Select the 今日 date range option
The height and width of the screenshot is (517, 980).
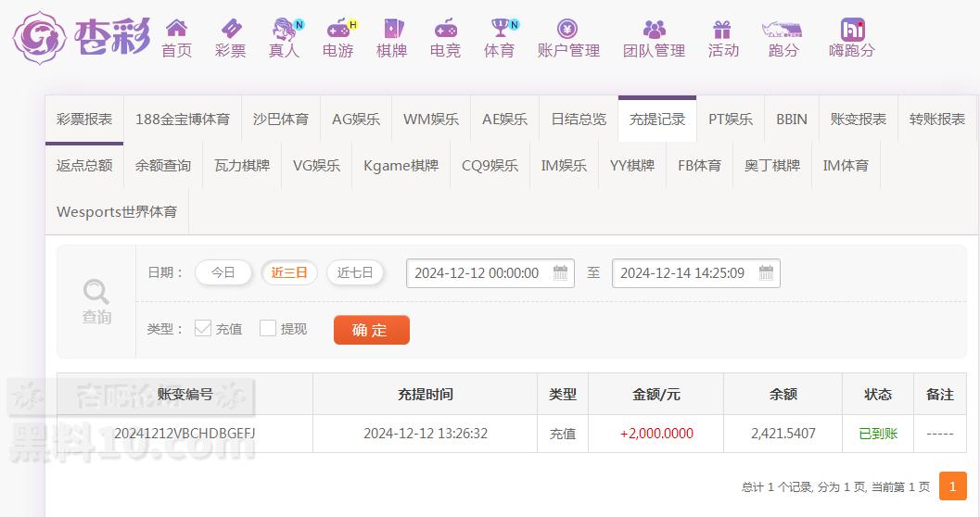[x=223, y=272]
